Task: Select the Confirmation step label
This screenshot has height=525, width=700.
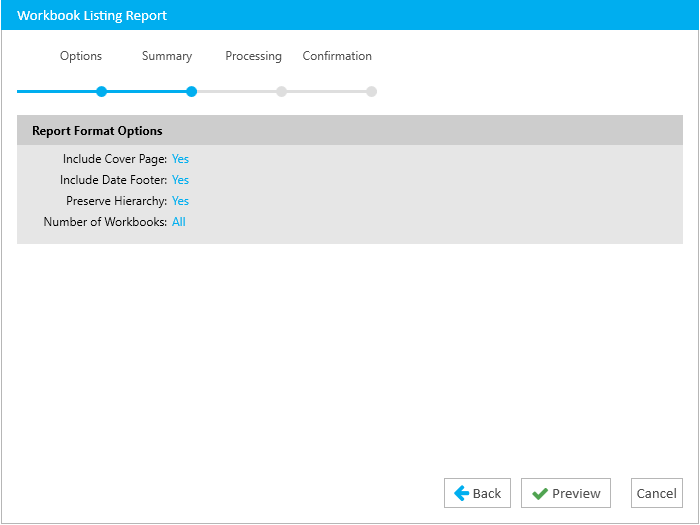Action: click(337, 56)
